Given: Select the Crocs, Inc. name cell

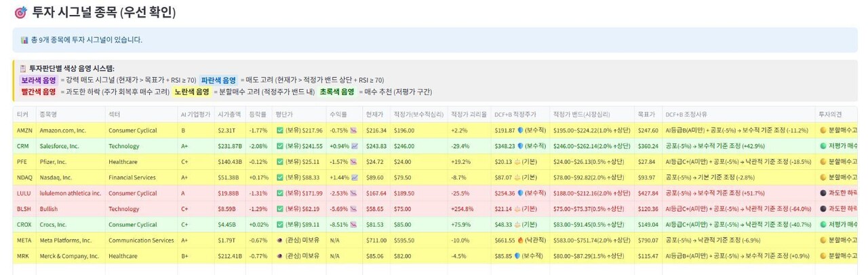Looking at the screenshot, I should pos(70,225).
